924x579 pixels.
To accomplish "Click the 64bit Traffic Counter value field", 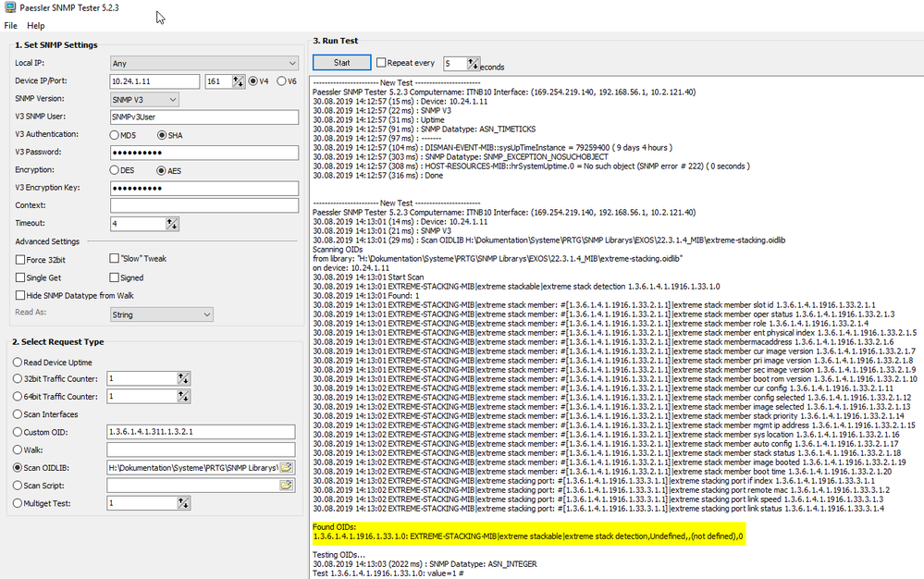I will point(142,397).
